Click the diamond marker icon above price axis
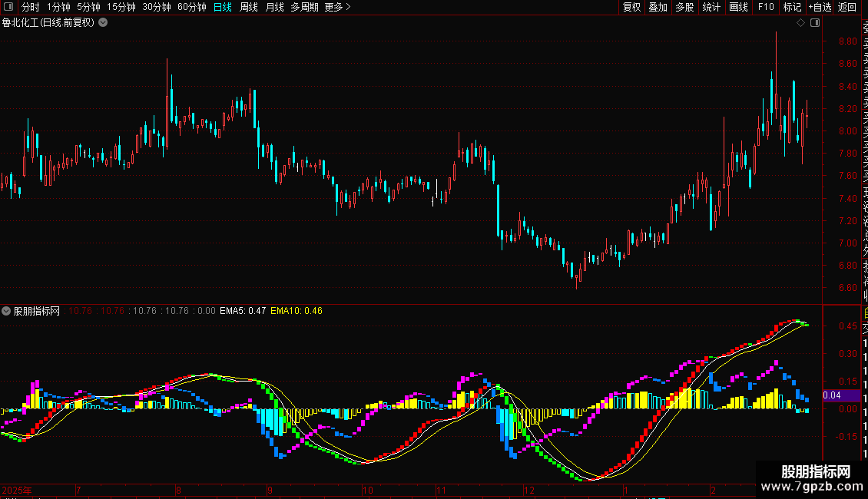Screen dimensions: 868x499 click(x=800, y=23)
